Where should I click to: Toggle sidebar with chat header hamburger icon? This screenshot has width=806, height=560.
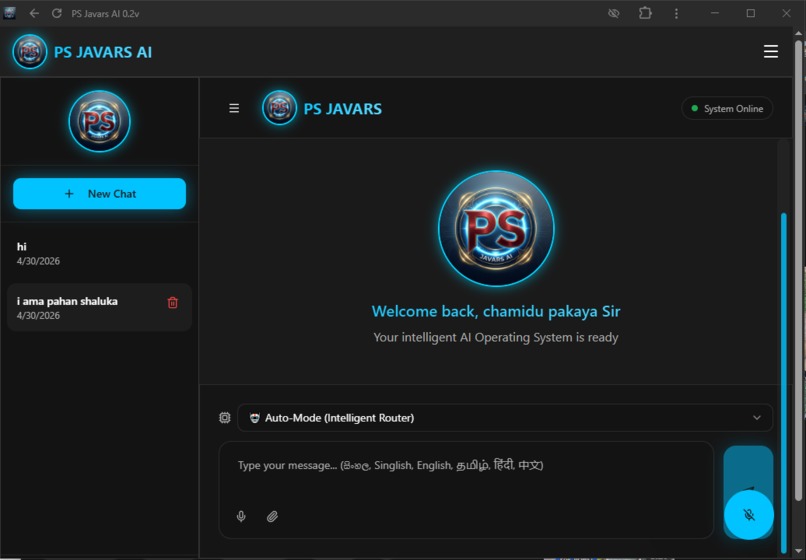point(234,108)
